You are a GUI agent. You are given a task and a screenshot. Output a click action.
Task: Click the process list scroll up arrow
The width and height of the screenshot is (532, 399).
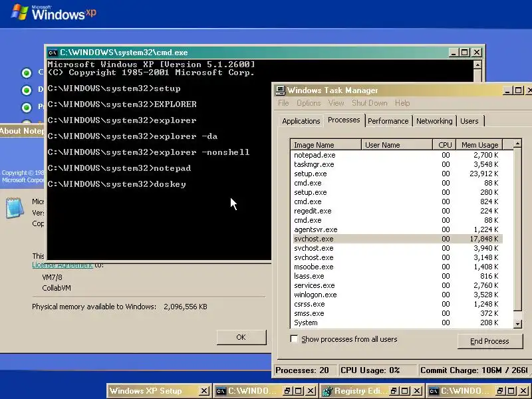517,144
